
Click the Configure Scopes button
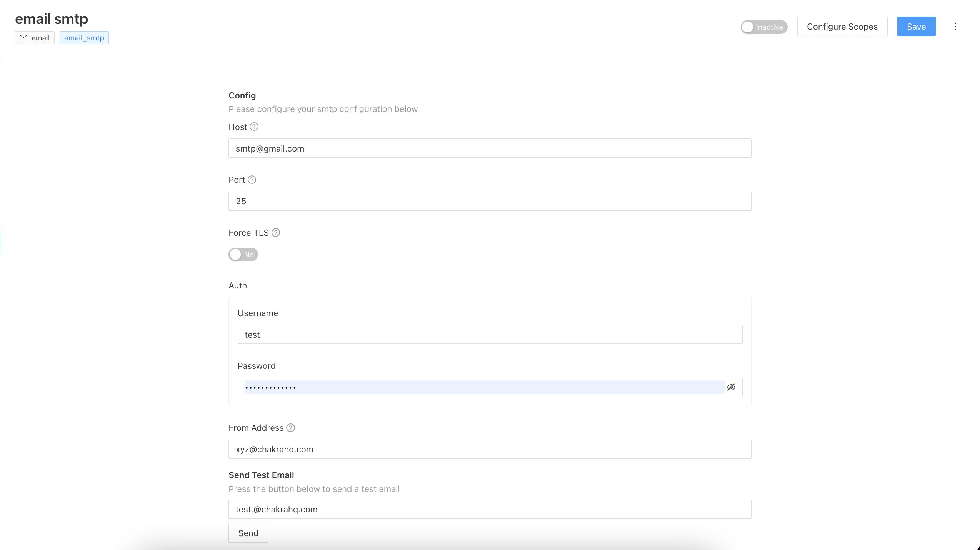click(842, 27)
